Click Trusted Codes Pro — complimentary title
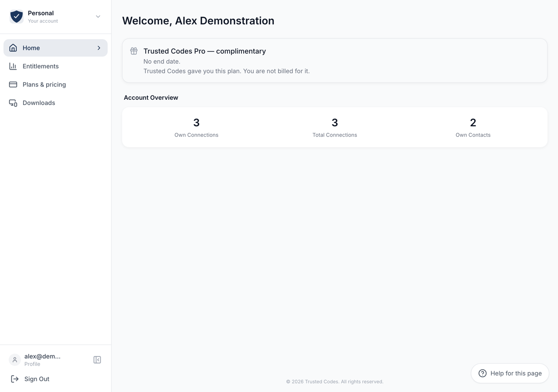Image resolution: width=558 pixels, height=392 pixels. pyautogui.click(x=204, y=51)
